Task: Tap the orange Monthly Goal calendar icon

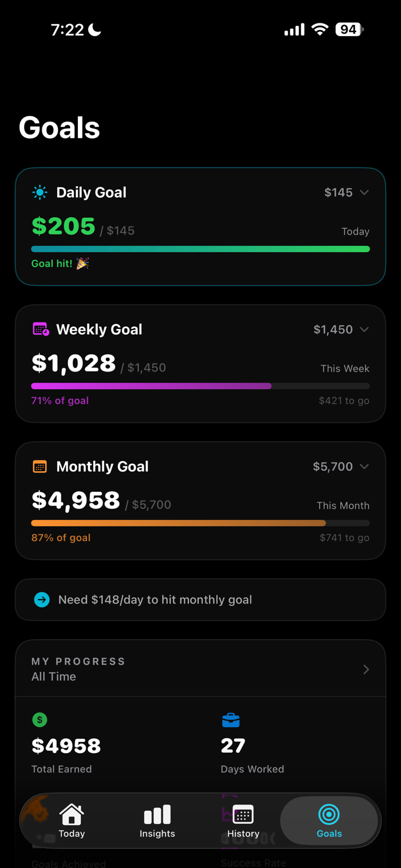Action: 40,467
